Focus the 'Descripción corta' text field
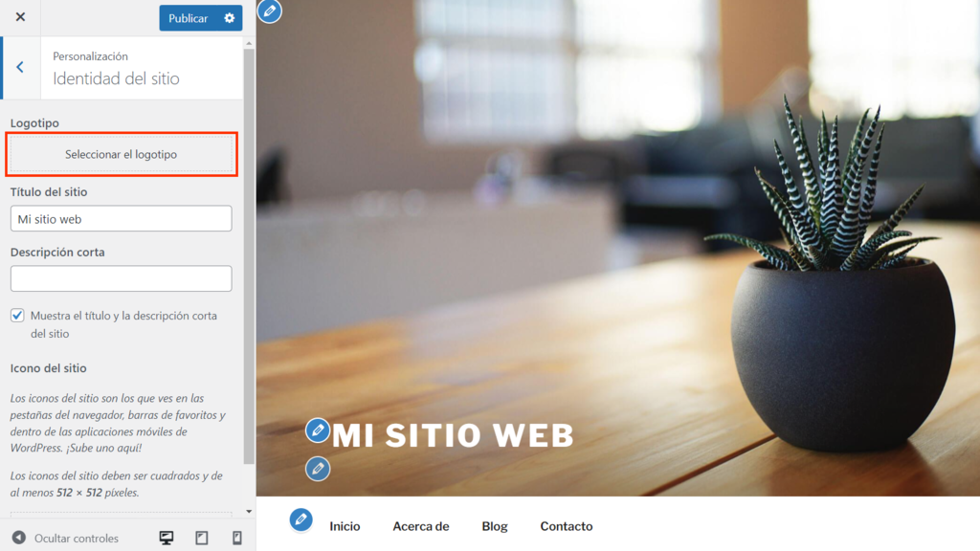Image resolution: width=980 pixels, height=551 pixels. [x=121, y=278]
